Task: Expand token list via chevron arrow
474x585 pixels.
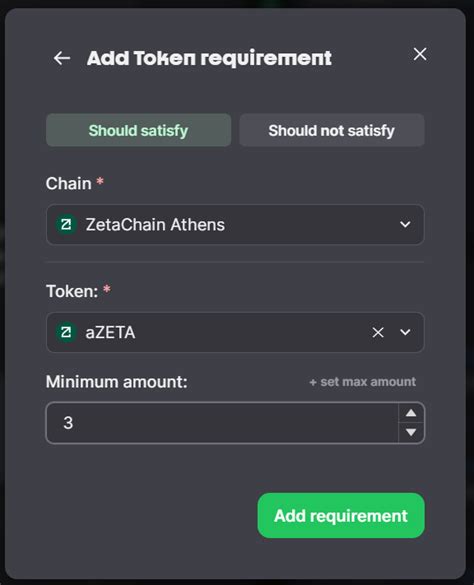Action: point(405,332)
